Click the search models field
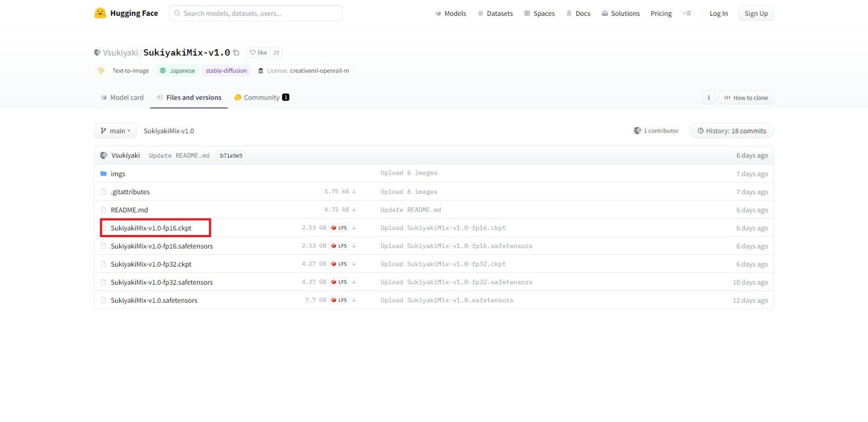 [255, 12]
